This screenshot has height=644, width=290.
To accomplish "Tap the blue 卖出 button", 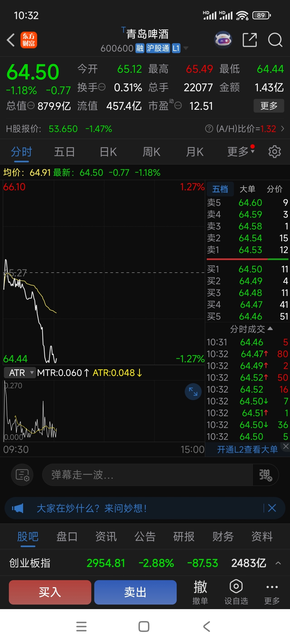I will [x=135, y=592].
